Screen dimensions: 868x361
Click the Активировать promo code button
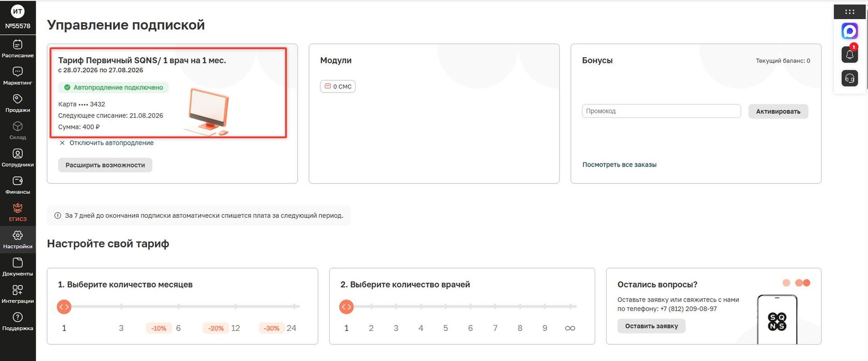pos(778,111)
